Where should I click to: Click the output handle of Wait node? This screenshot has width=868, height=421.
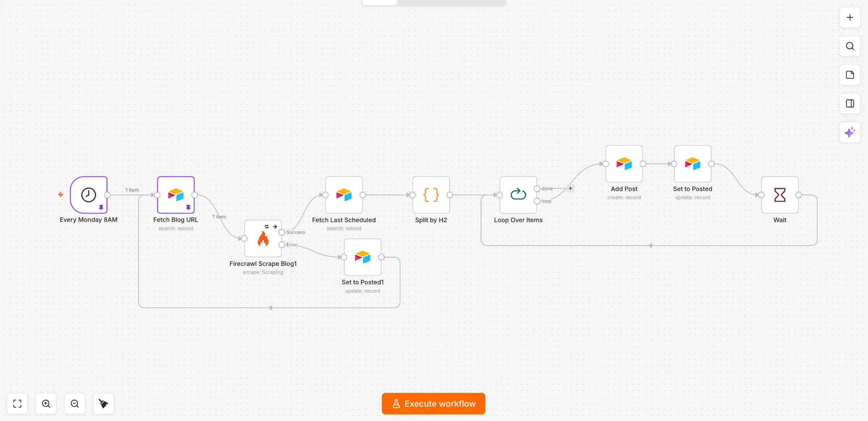(x=799, y=195)
